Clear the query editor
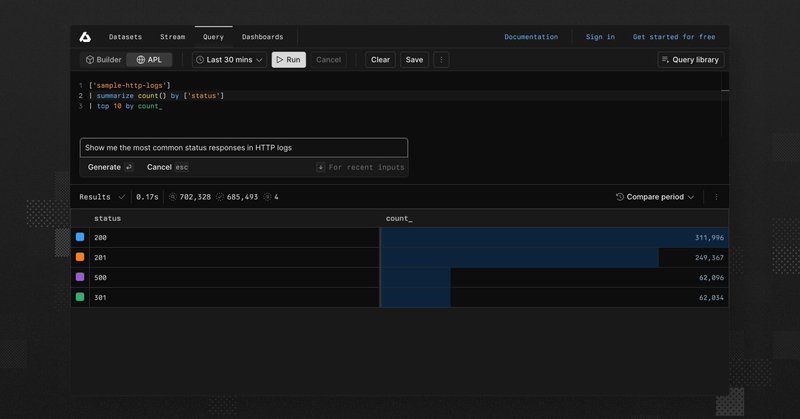Viewport: 800px width, 419px height. tap(380, 60)
